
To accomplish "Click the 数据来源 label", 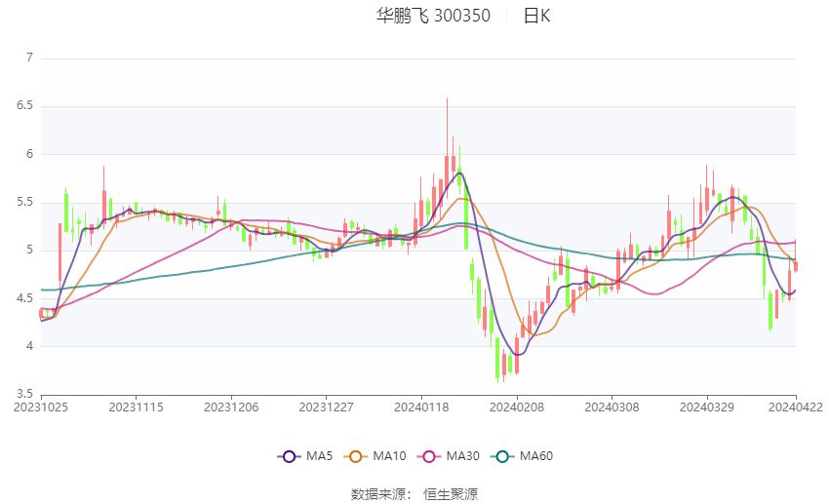I will (x=378, y=494).
